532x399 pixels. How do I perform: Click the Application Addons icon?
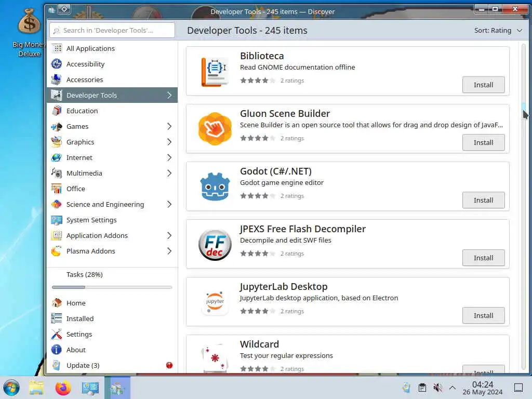(57, 236)
